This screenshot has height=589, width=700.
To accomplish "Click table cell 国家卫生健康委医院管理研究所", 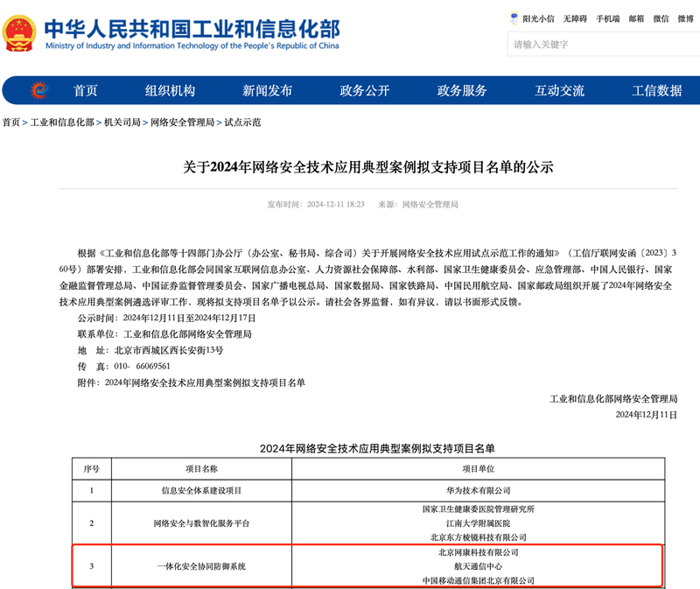I will tap(478, 509).
